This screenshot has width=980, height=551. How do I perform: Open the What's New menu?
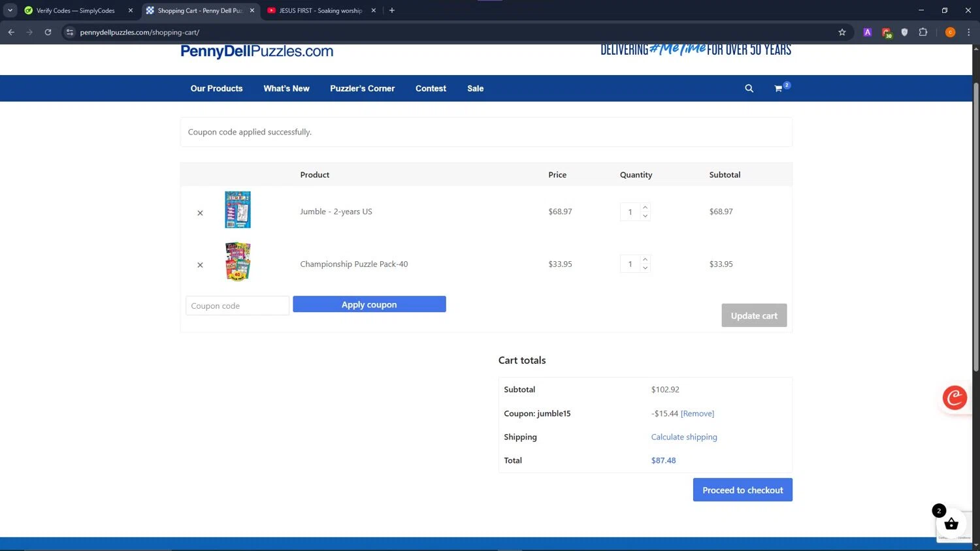(286, 89)
